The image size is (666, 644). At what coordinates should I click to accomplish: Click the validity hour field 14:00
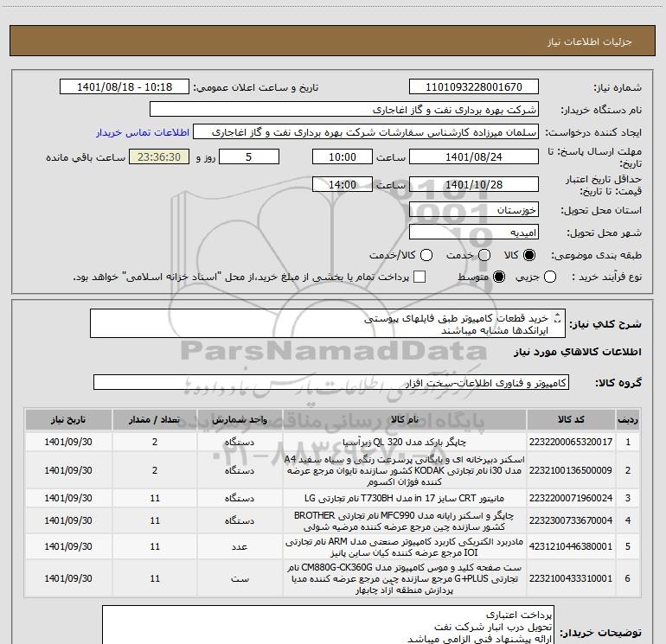click(343, 184)
